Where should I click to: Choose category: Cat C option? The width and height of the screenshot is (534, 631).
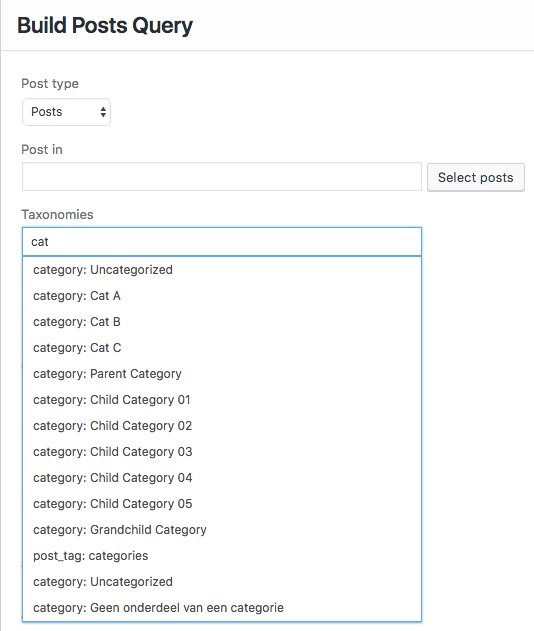222,348
